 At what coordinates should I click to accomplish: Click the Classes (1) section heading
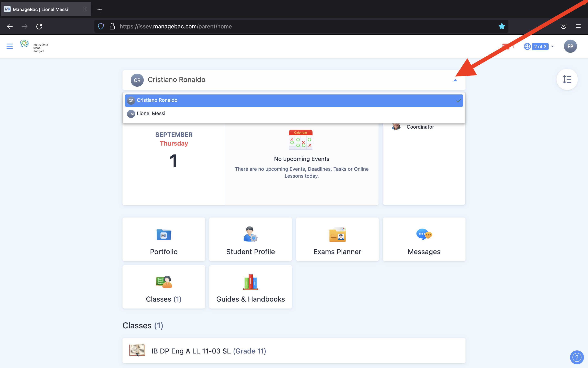143,325
